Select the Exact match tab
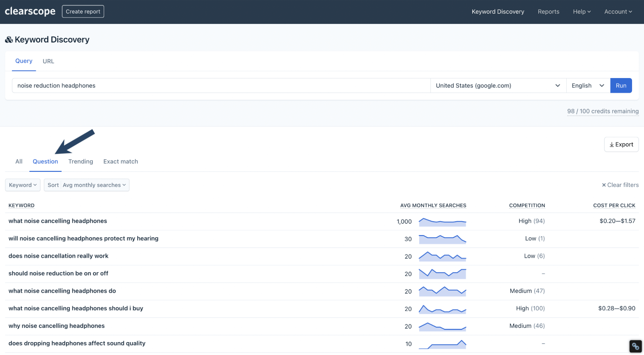644x355 pixels. pos(120,162)
